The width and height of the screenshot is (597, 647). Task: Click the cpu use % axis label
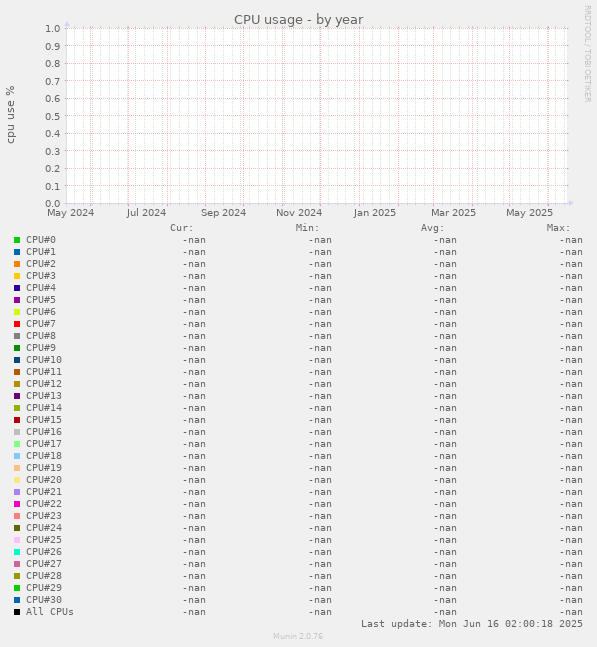pyautogui.click(x=11, y=115)
